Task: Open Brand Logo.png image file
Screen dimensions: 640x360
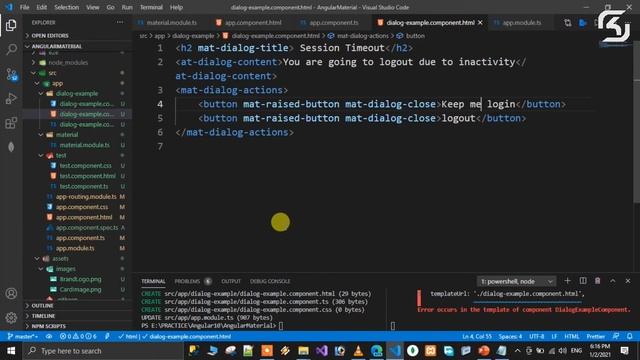Action: 80,279
